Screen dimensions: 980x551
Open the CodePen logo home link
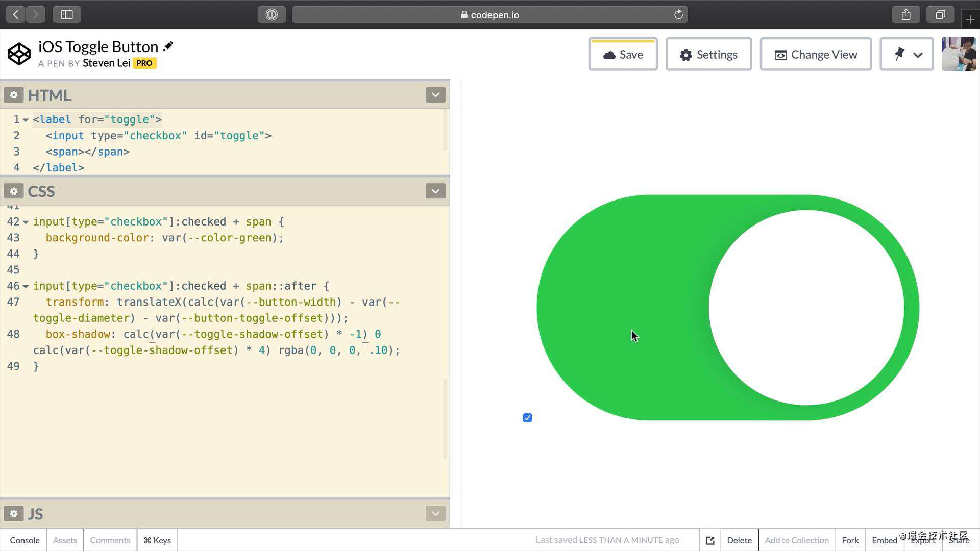click(x=19, y=54)
